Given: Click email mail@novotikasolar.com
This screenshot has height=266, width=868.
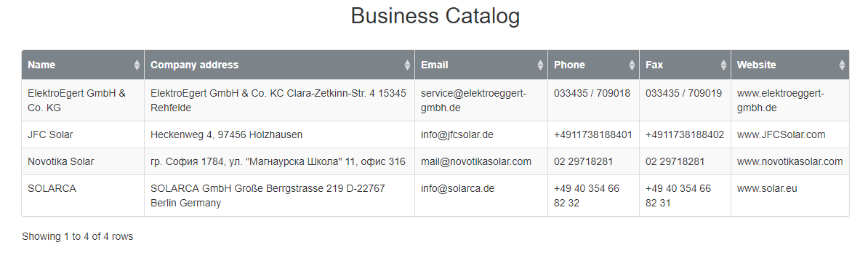Looking at the screenshot, I should point(476,161).
